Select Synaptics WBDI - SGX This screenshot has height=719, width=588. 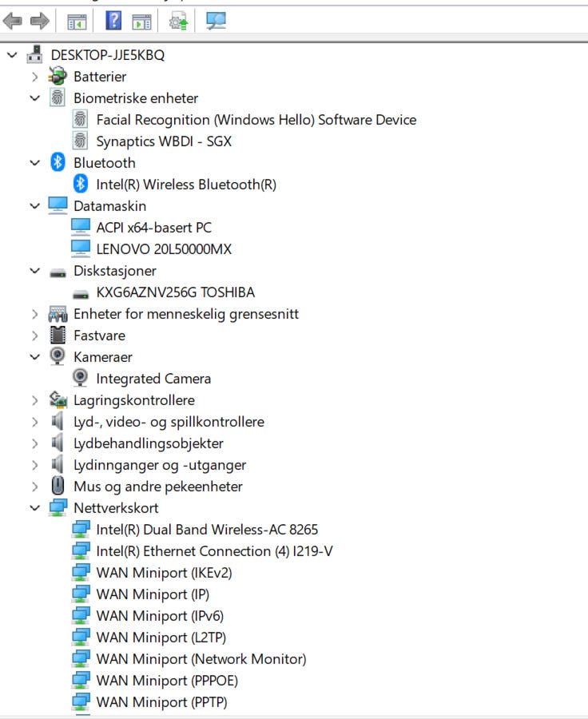(164, 141)
